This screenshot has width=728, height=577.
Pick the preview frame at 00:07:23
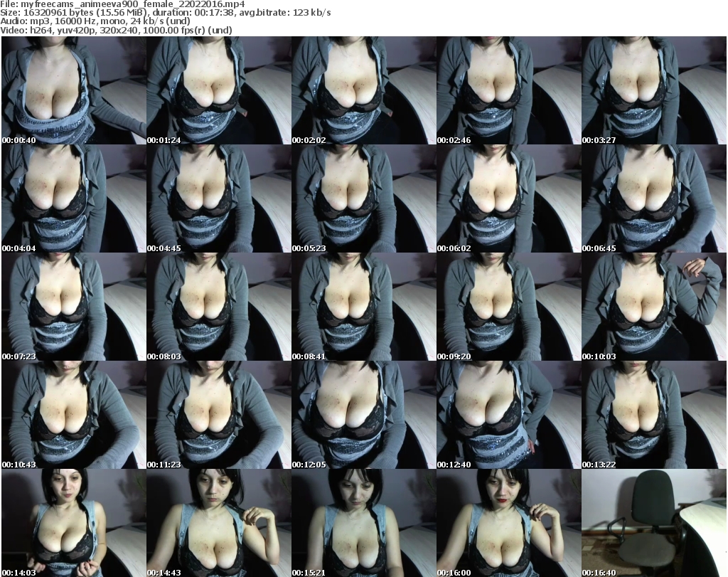coord(74,307)
